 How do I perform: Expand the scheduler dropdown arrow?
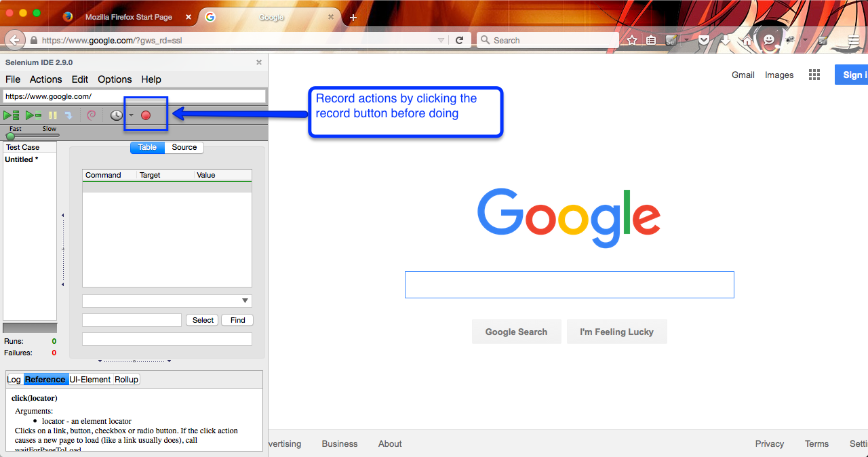tap(131, 115)
